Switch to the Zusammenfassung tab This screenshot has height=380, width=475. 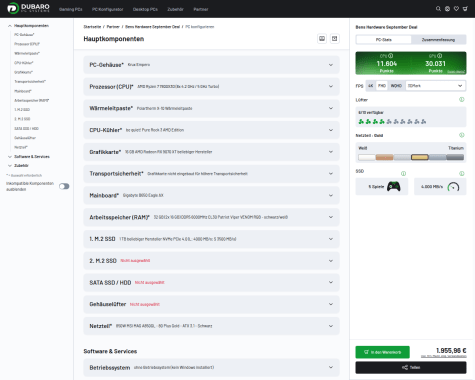[438, 40]
